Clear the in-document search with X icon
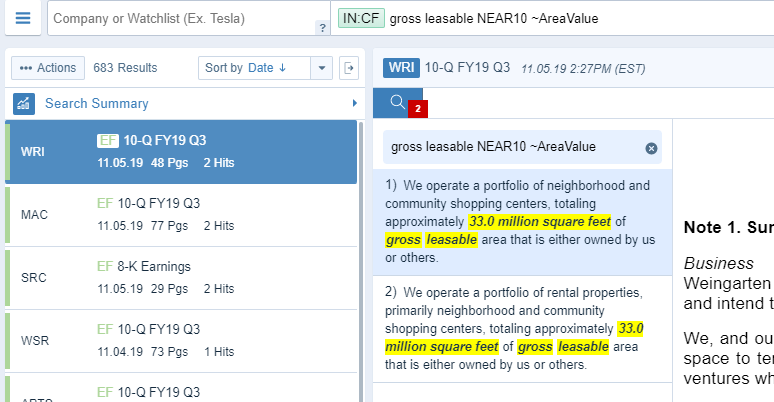774x402 pixels. tap(651, 148)
